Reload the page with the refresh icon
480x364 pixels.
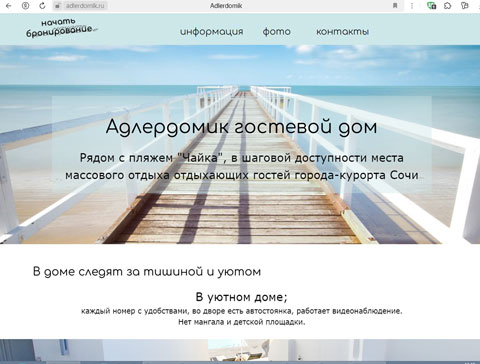pyautogui.click(x=42, y=6)
